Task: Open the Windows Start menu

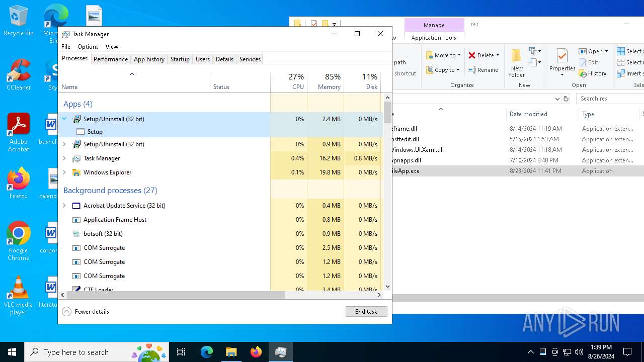Action: click(x=12, y=352)
